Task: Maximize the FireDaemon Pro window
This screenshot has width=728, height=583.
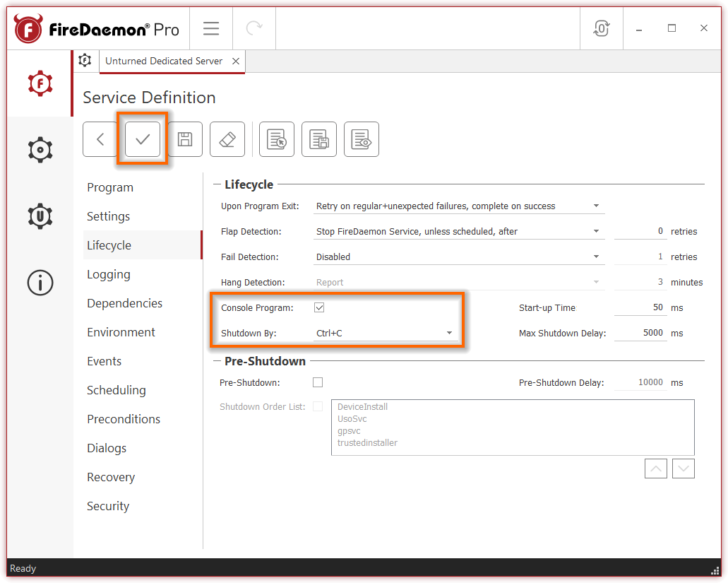Action: point(672,28)
